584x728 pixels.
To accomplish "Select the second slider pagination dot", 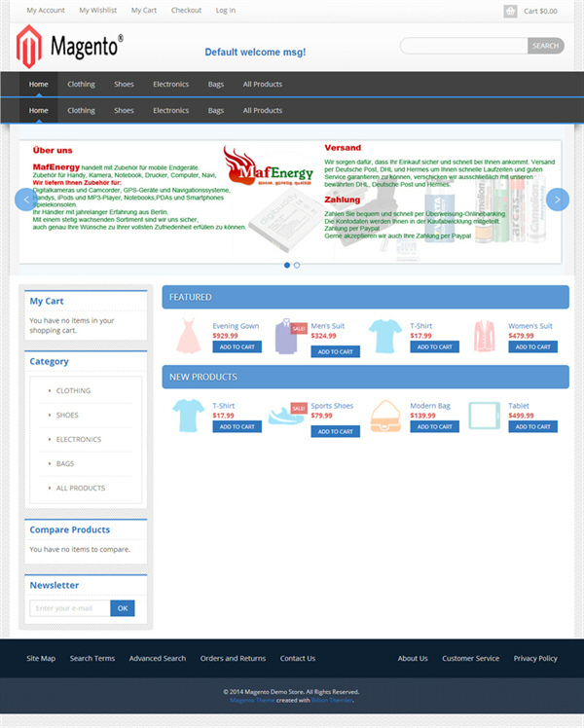I will click(x=297, y=265).
